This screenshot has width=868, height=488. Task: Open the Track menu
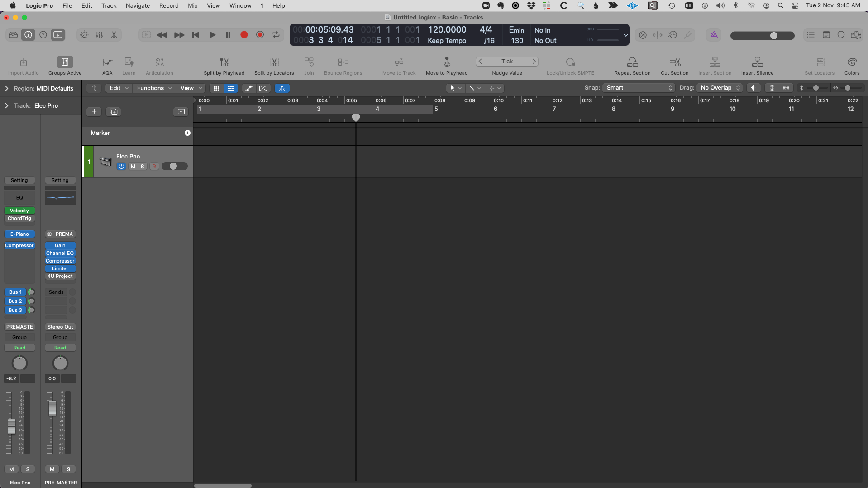coord(108,5)
